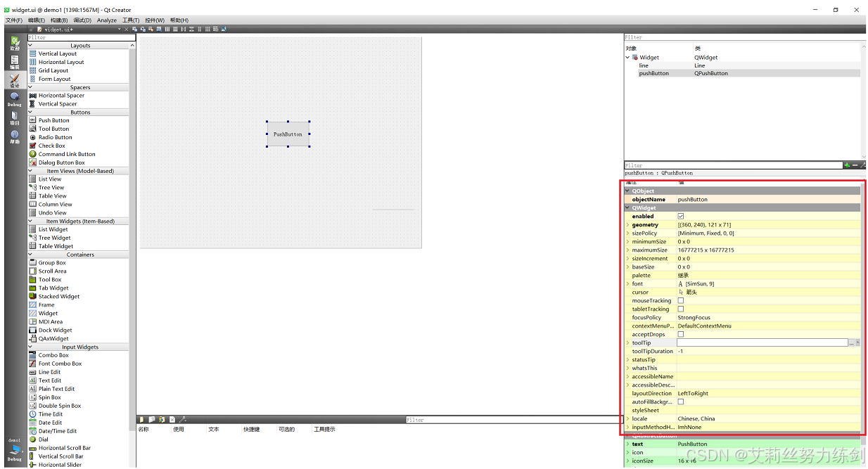Viewport: 868px width, 469px height.
Task: Click new action icon in action editor
Action: click(x=141, y=420)
